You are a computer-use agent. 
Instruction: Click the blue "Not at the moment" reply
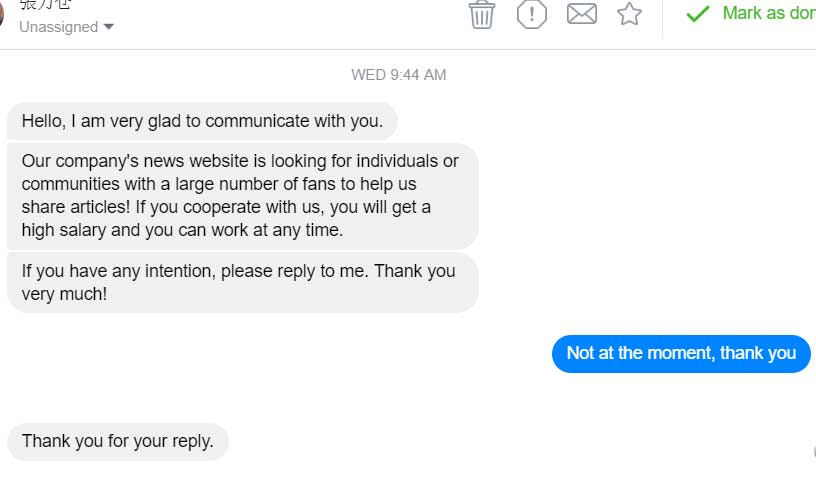pyautogui.click(x=681, y=353)
